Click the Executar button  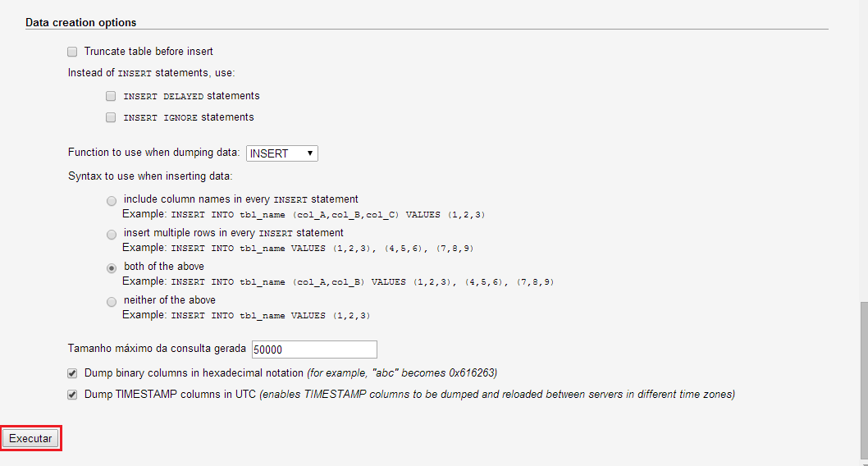coord(30,438)
